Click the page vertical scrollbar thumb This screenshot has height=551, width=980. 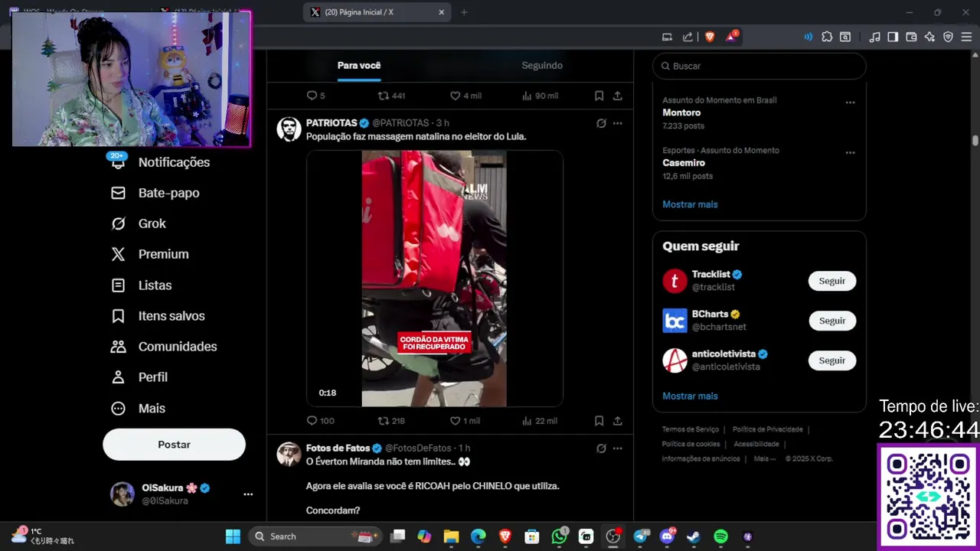coord(975,141)
